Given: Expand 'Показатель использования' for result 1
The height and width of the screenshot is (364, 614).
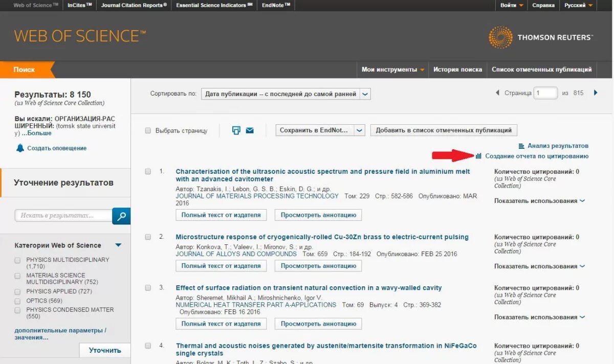Looking at the screenshot, I should pyautogui.click(x=539, y=201).
